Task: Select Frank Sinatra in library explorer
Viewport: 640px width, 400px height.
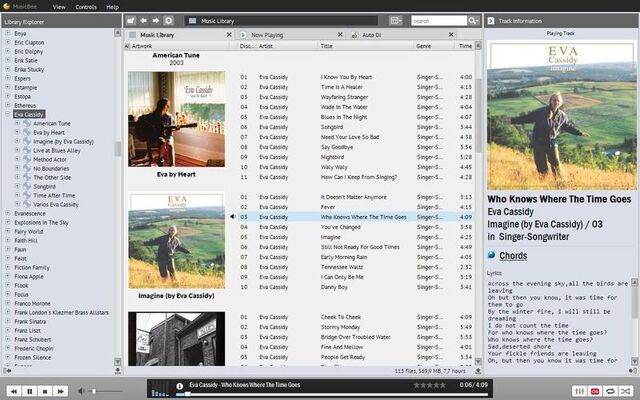Action: (30, 322)
